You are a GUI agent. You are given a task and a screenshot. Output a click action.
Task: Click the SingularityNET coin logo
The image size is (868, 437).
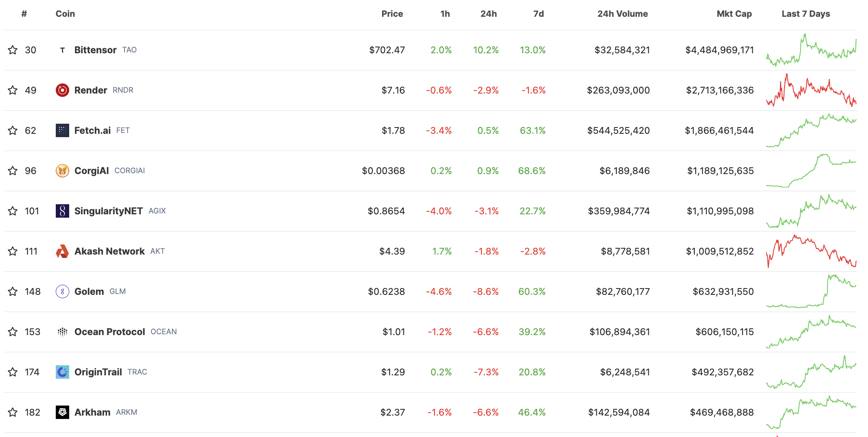click(62, 211)
